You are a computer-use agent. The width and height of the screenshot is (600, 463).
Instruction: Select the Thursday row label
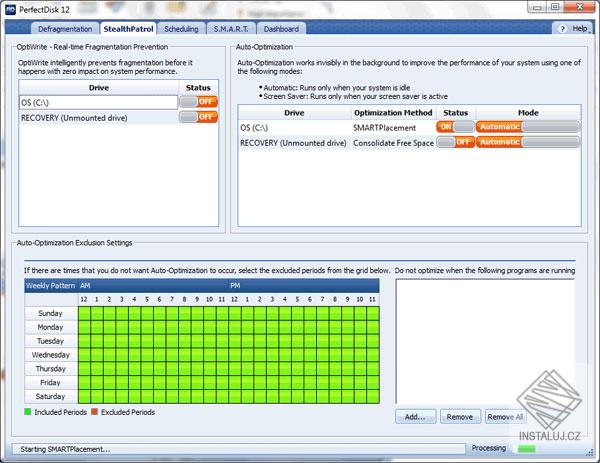pyautogui.click(x=51, y=368)
